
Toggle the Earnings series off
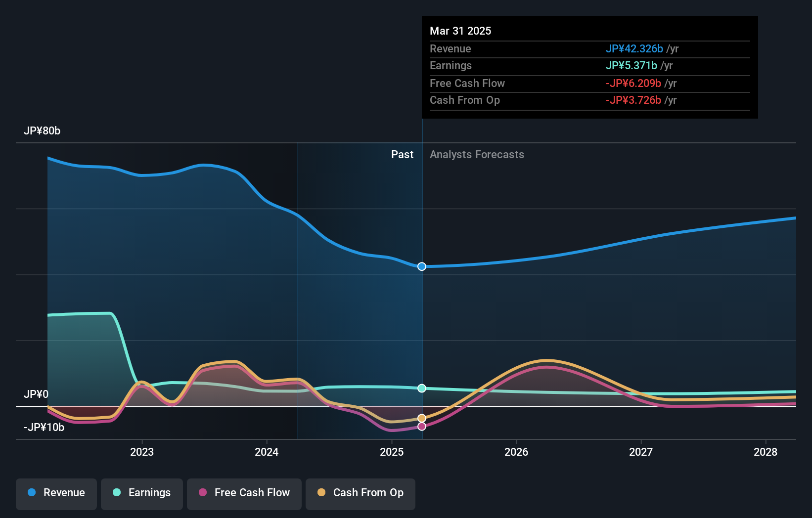(142, 493)
